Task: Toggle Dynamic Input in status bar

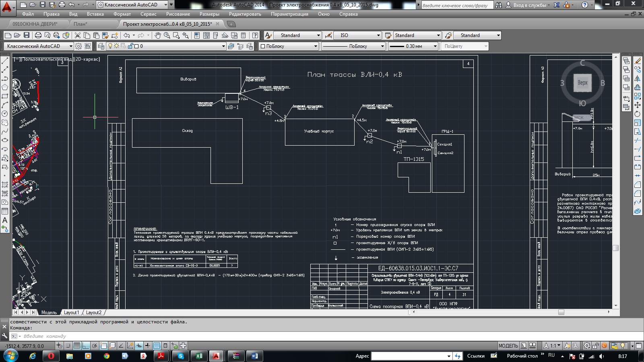Action: pyautogui.click(x=139, y=346)
